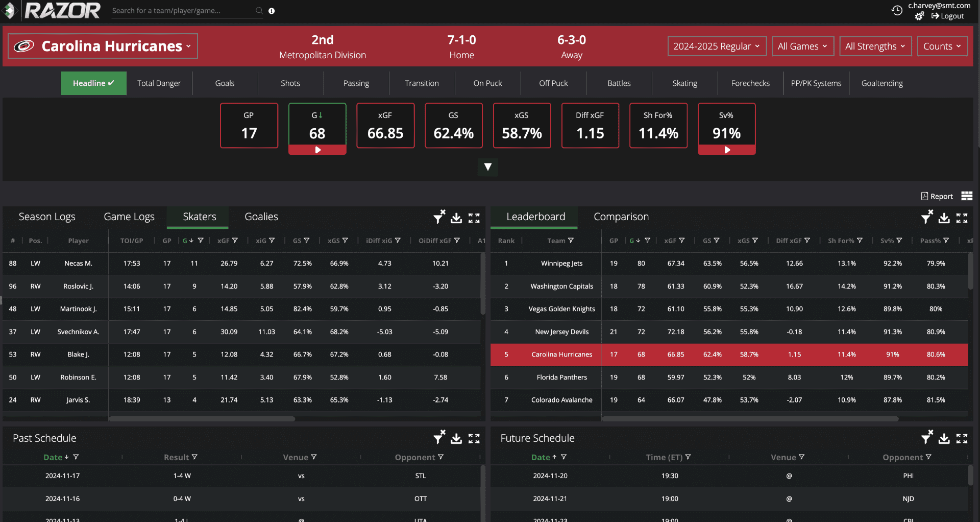Sort Past Schedule by Date
The height and width of the screenshot is (522, 980).
pos(56,457)
